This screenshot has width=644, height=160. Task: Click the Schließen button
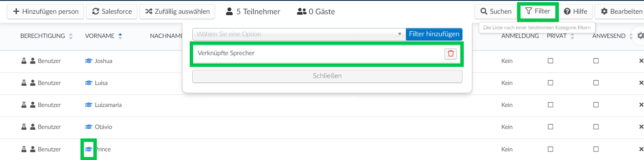pyautogui.click(x=327, y=76)
